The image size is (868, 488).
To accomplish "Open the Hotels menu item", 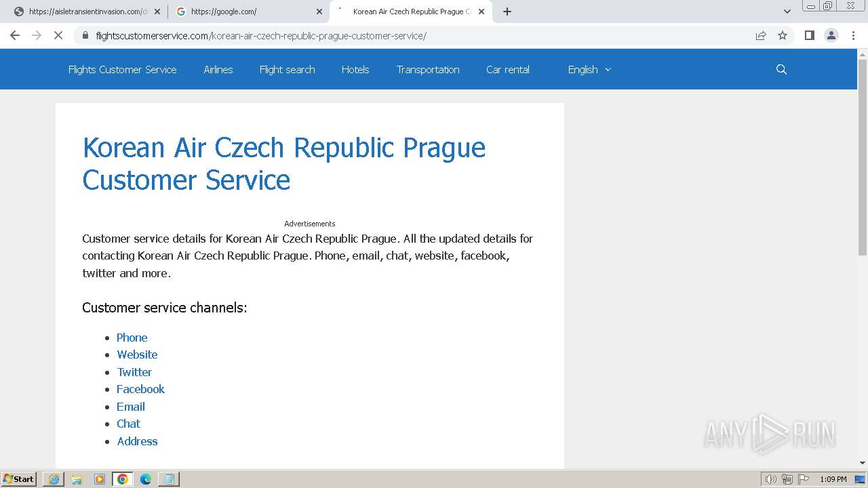I will [355, 69].
